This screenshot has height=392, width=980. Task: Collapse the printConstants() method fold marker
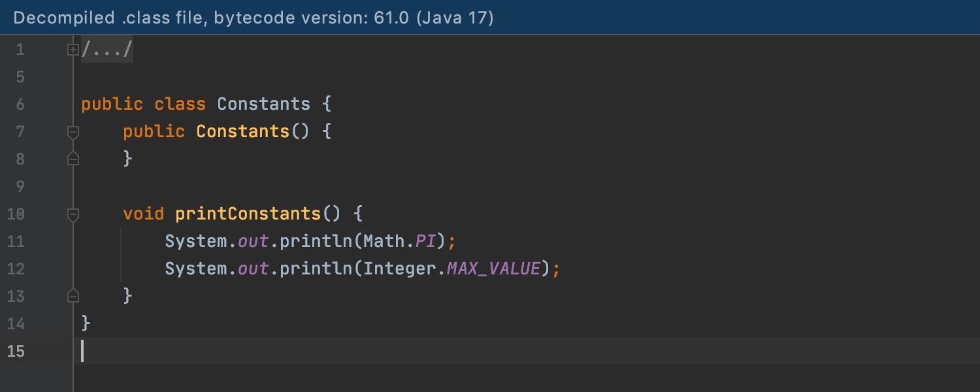[73, 214]
